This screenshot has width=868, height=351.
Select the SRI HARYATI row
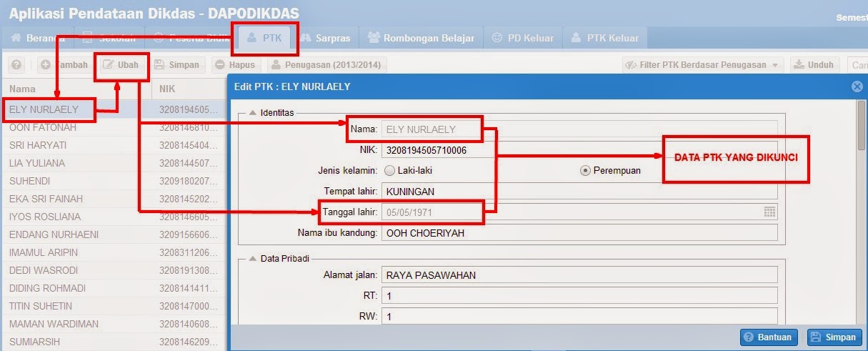(x=114, y=145)
